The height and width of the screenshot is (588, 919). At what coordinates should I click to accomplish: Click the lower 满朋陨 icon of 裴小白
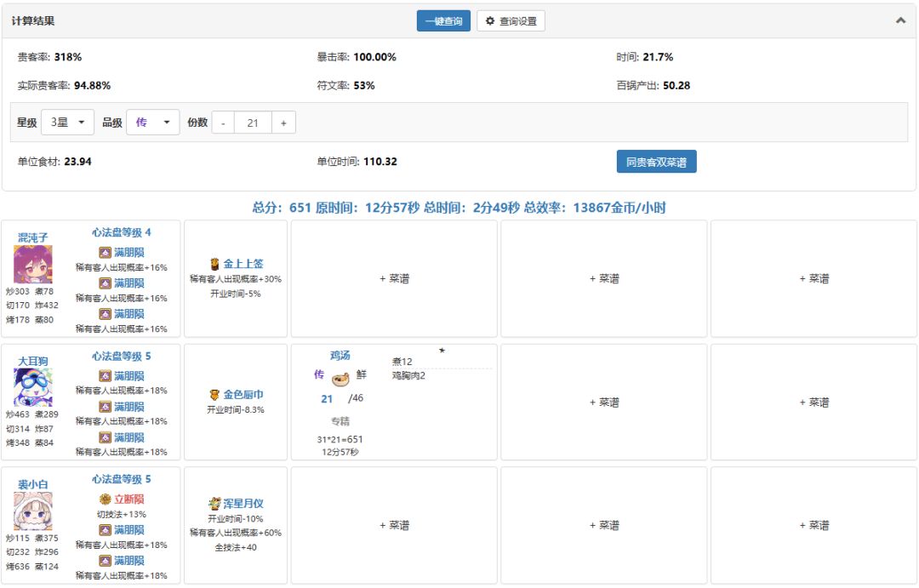point(105,561)
